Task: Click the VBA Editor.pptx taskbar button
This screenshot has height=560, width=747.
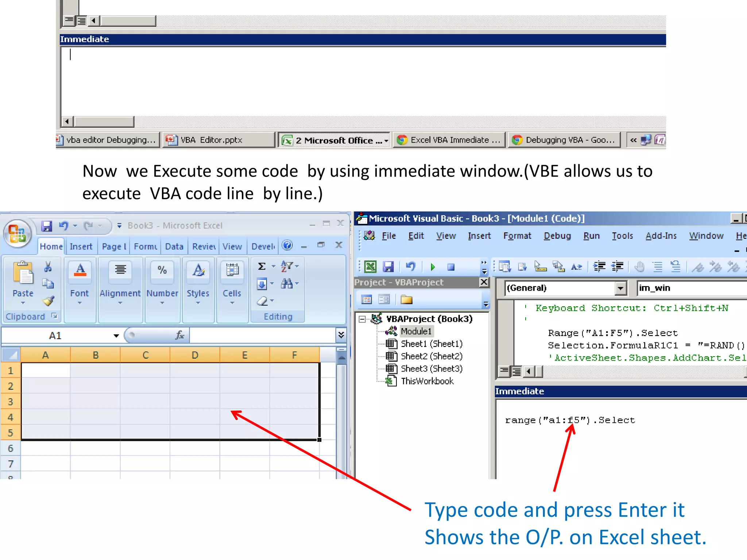Action: (x=218, y=140)
